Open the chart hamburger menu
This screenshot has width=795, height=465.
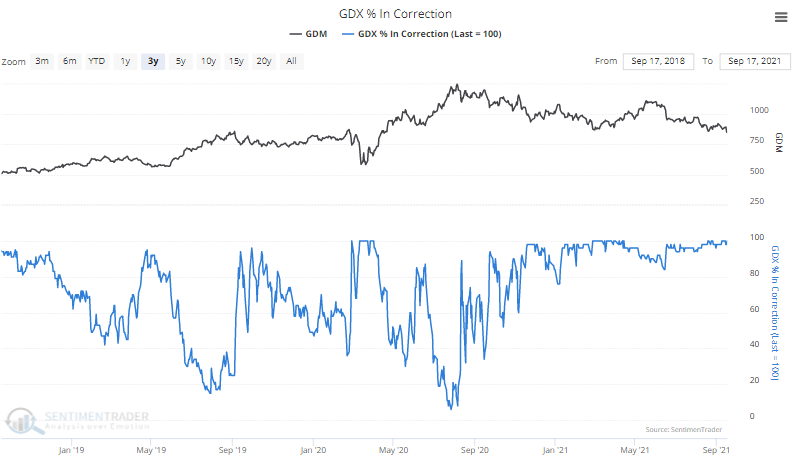point(780,16)
